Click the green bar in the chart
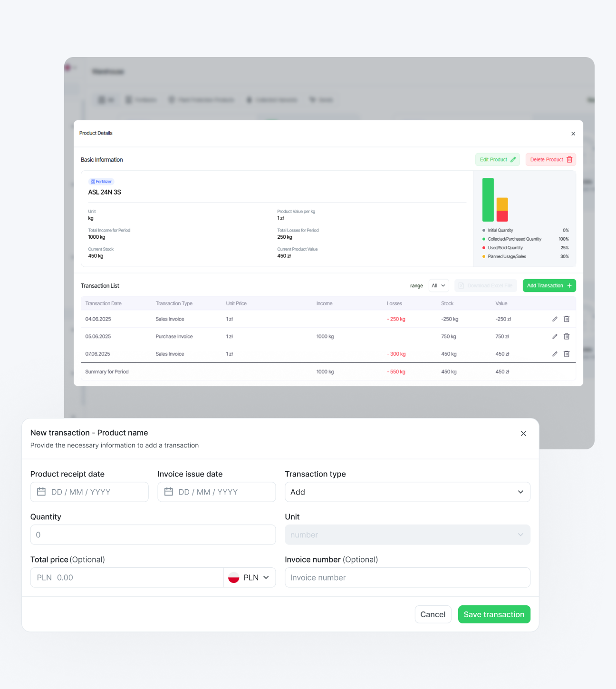The height and width of the screenshot is (689, 616). click(488, 200)
